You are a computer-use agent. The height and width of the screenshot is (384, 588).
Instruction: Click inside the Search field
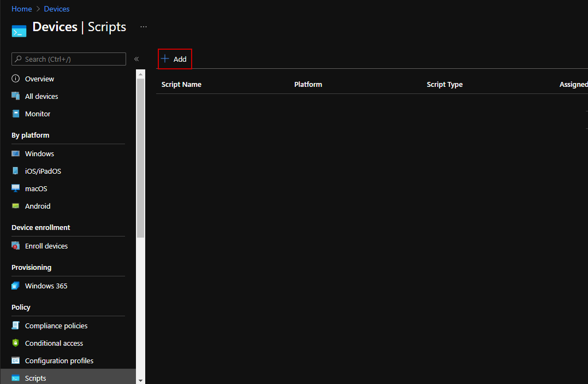pyautogui.click(x=68, y=58)
